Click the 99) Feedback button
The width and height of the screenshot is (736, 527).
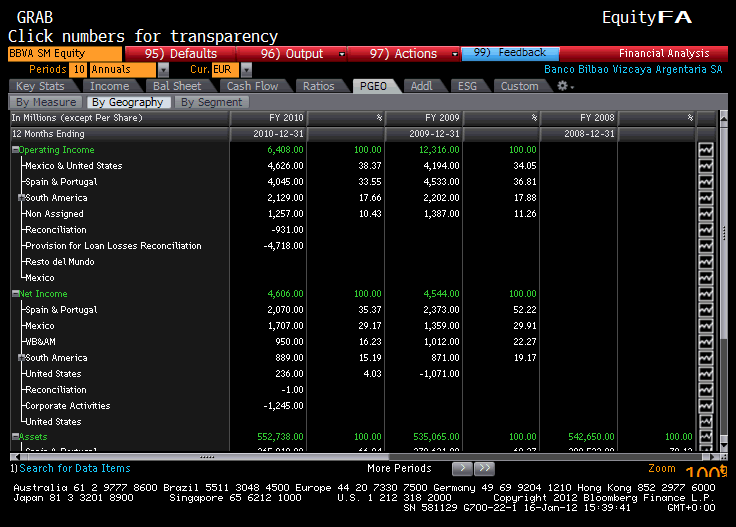coord(510,53)
